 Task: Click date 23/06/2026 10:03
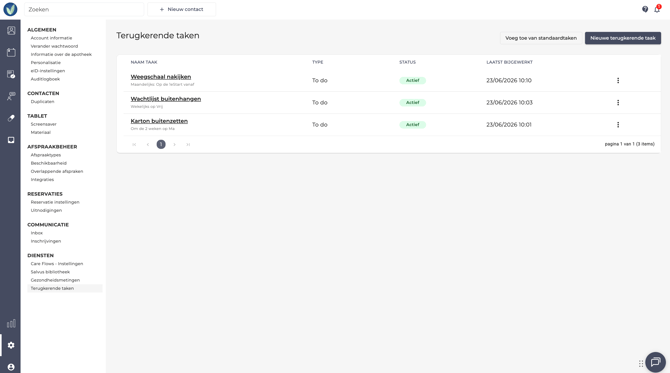(x=509, y=103)
